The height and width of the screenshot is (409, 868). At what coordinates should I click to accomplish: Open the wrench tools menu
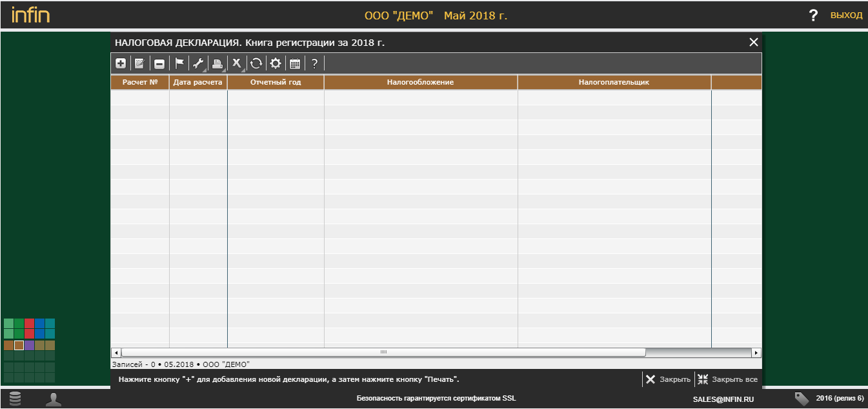point(199,63)
